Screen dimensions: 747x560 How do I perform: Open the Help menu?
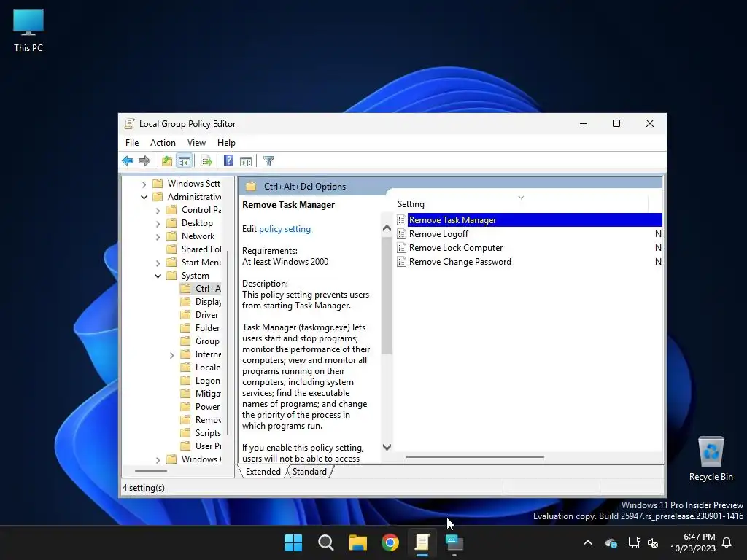coord(226,143)
